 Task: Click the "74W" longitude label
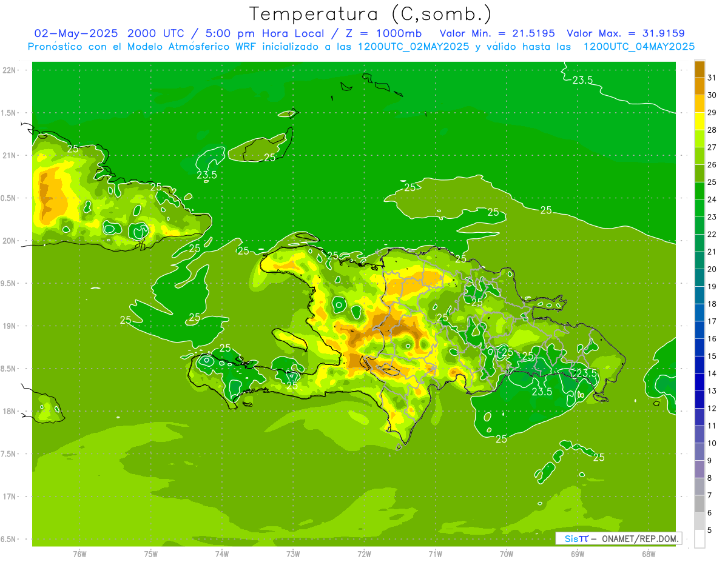tap(222, 554)
